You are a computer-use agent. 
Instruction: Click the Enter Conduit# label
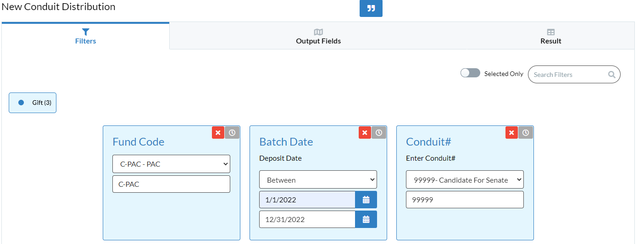pyautogui.click(x=430, y=158)
